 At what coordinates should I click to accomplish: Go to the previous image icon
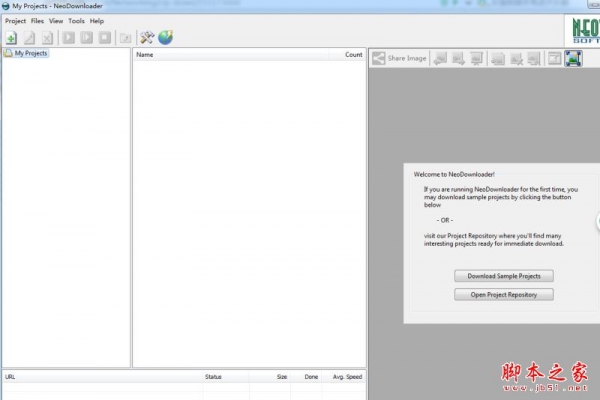click(440, 59)
